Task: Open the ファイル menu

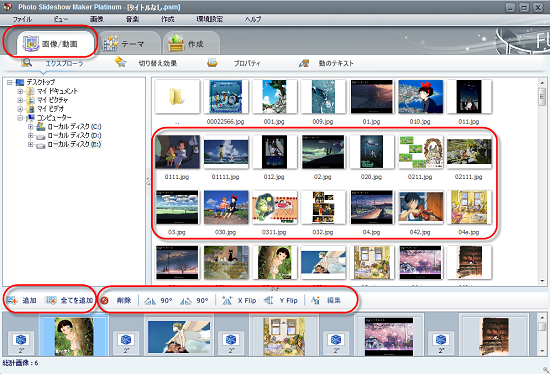Action: pyautogui.click(x=22, y=19)
